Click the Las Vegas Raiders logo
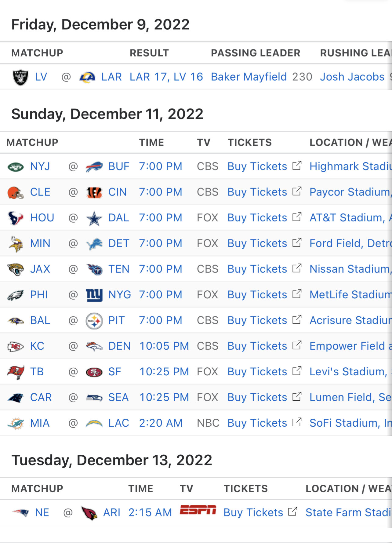 click(20, 77)
